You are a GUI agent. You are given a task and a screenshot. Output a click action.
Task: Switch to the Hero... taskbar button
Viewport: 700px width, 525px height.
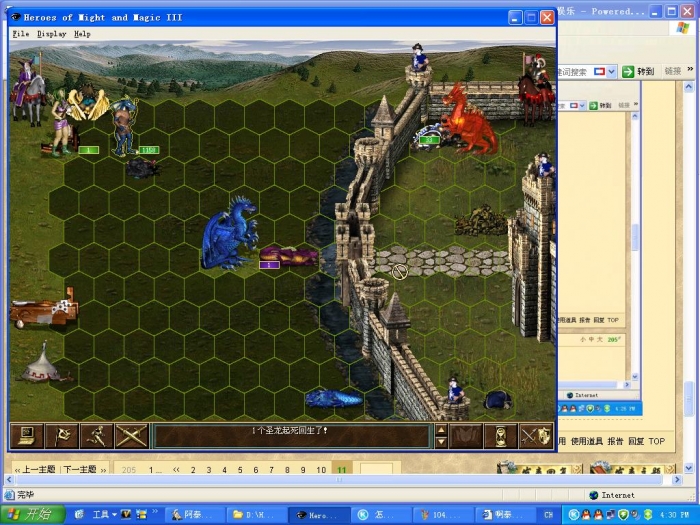(x=318, y=515)
